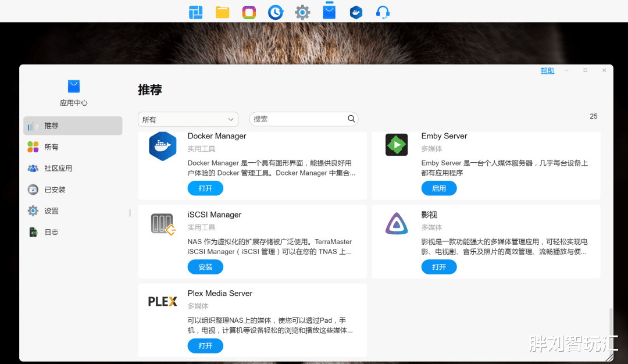Open the desktop grid icon in top bar

point(195,12)
